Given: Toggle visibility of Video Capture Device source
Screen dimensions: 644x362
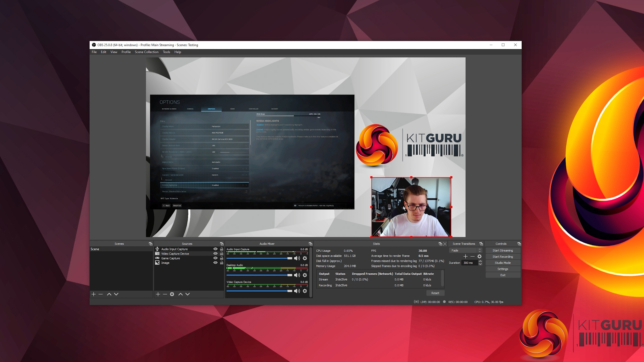Looking at the screenshot, I should [x=215, y=254].
